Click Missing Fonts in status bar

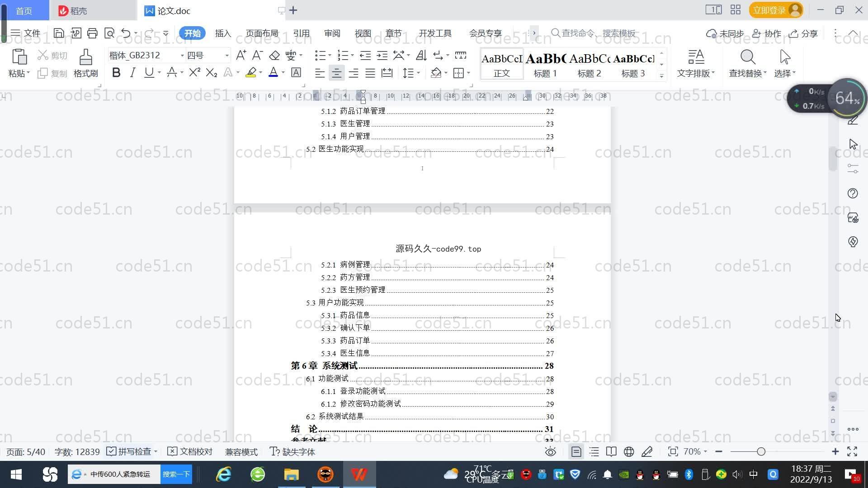[292, 451]
